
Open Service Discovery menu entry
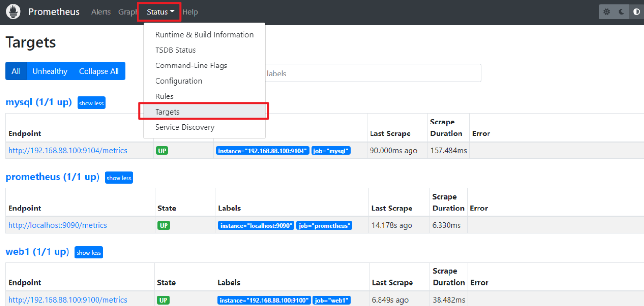(x=204, y=127)
